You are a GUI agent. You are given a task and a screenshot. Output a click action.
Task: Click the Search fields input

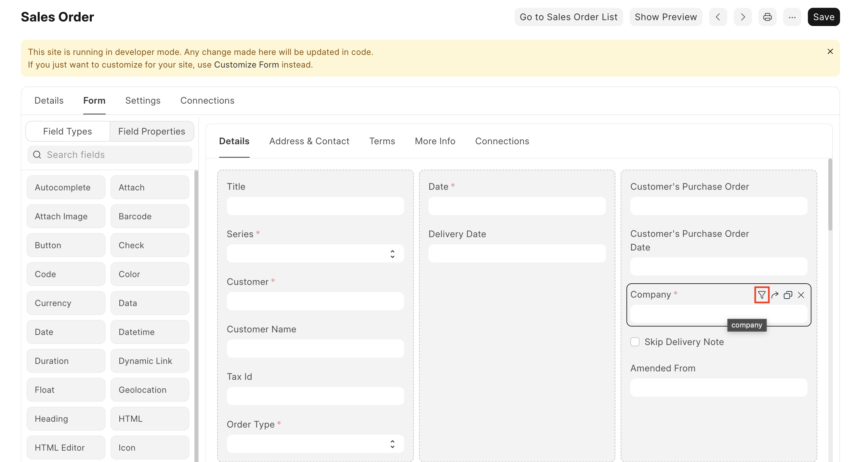(114, 155)
